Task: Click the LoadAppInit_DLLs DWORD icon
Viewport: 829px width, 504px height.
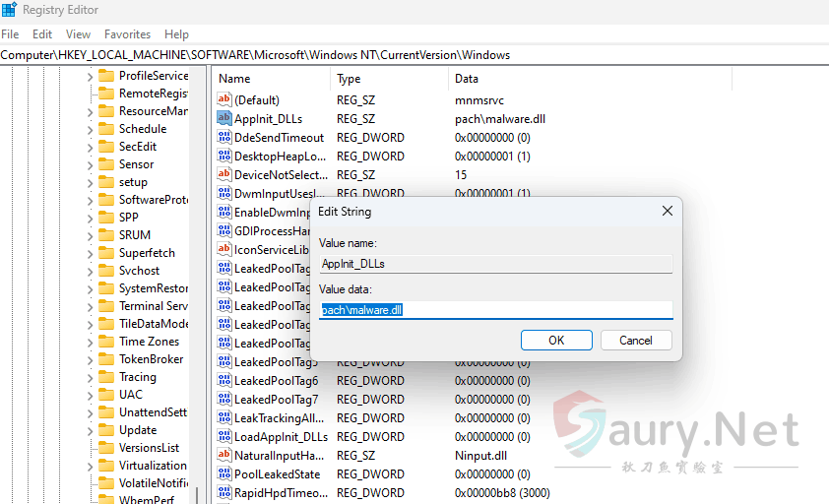Action: [x=223, y=436]
